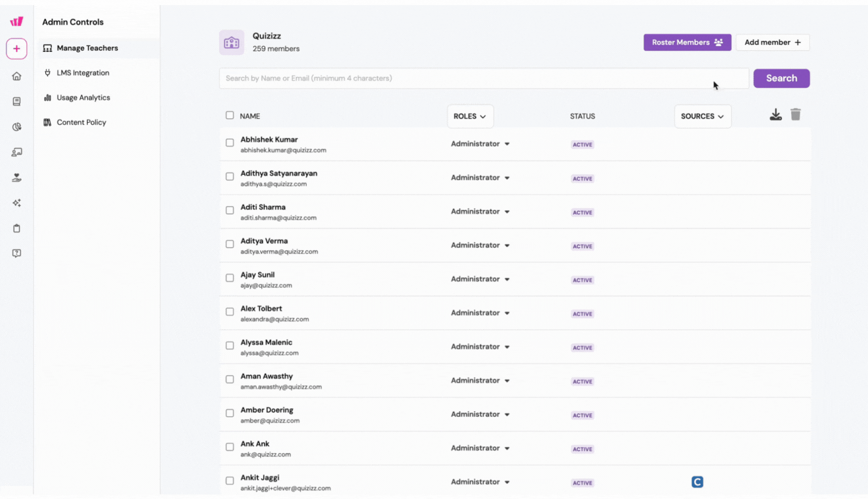
Task: Check the Amber Doering checkbox
Action: click(230, 413)
